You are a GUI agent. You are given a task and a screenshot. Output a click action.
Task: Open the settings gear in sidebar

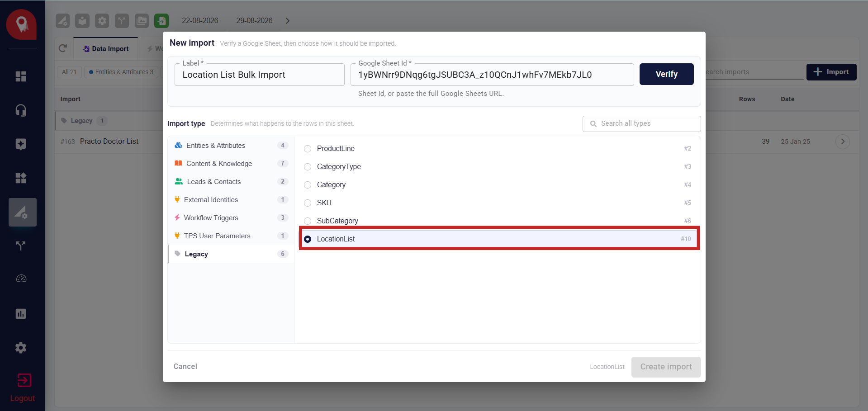point(21,348)
